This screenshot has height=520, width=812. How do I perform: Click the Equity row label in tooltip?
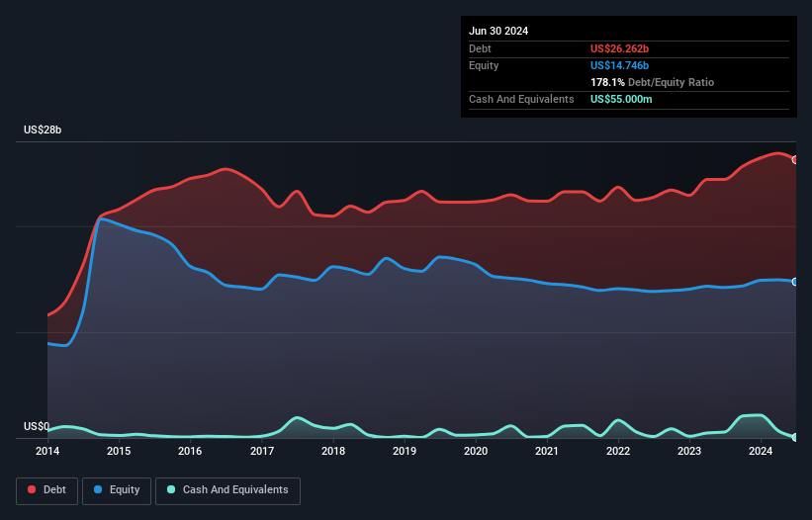(484, 65)
